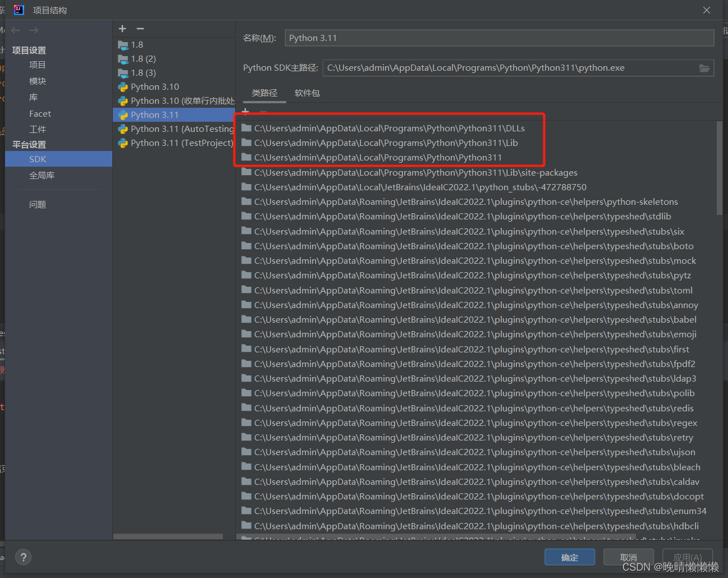Select the stubs\toml classpath row

[x=477, y=291]
